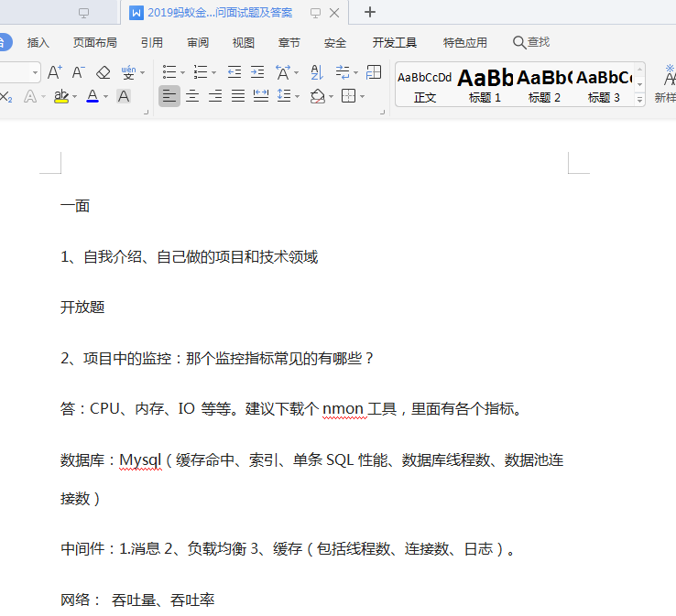Screen dimensions: 676x616
Task: Expand bullet list style dropdown
Action: point(182,73)
